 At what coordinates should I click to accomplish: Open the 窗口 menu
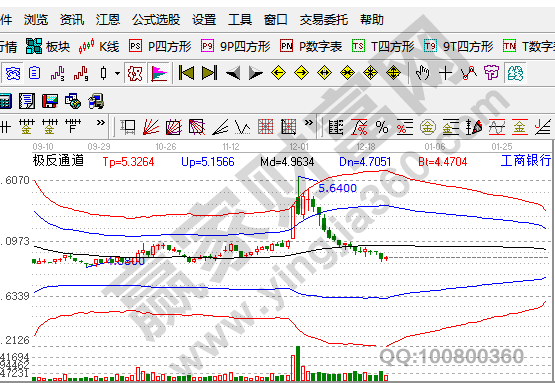pyautogui.click(x=276, y=19)
